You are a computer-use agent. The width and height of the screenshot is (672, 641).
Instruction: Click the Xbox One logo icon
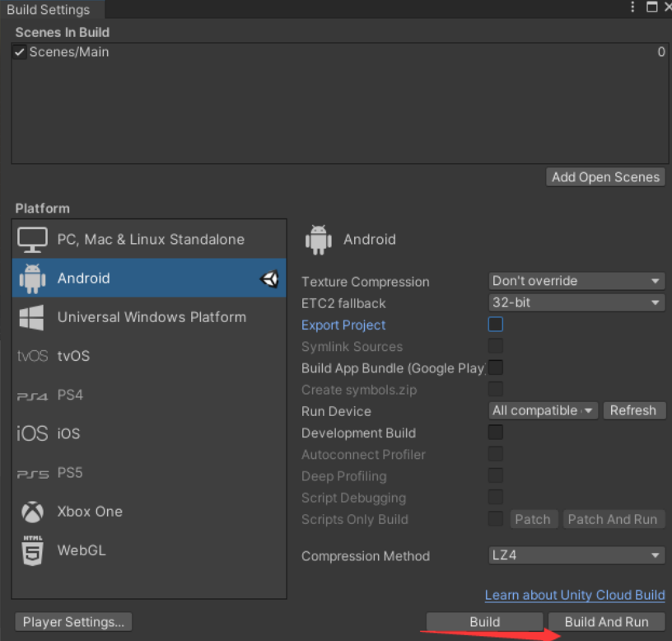point(32,512)
